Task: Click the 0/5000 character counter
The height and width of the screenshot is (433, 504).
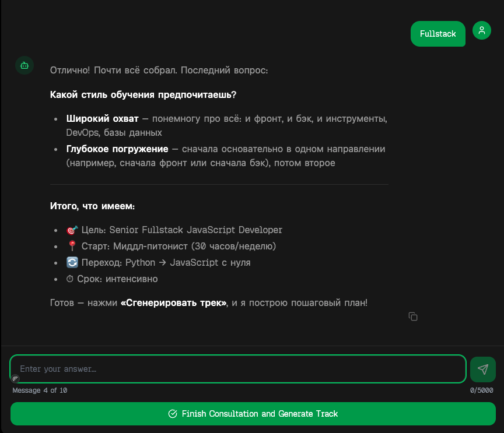Action: click(481, 390)
